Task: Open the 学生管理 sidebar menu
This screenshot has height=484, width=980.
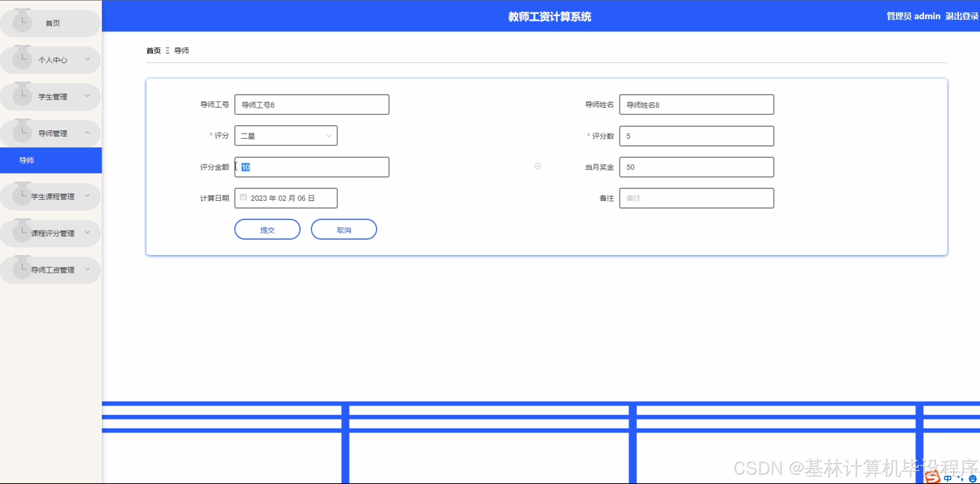Action: [x=53, y=97]
